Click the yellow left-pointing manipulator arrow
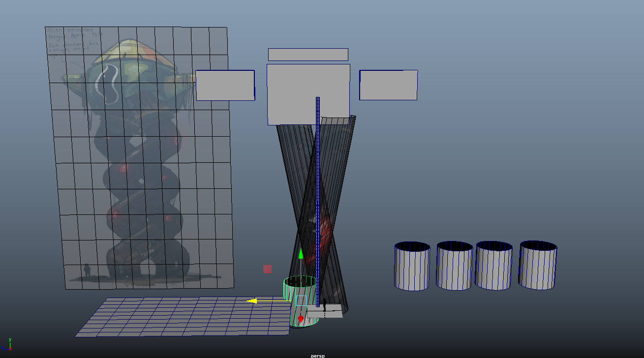The height and width of the screenshot is (358, 644). tap(251, 300)
